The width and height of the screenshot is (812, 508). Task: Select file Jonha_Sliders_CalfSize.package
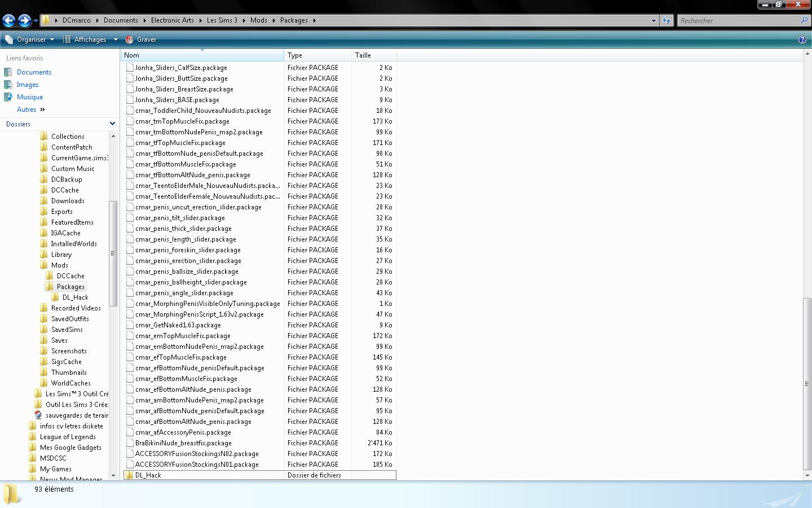pos(180,68)
